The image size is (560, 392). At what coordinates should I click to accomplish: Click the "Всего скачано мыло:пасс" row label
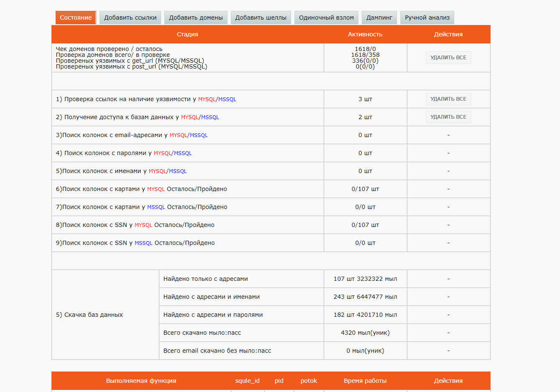202,333
